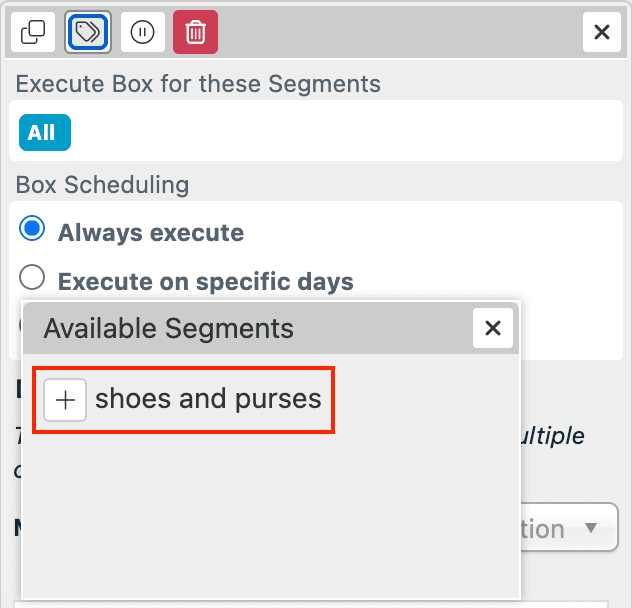632x608 pixels.
Task: Delete the box using the red trash icon
Action: coord(195,33)
